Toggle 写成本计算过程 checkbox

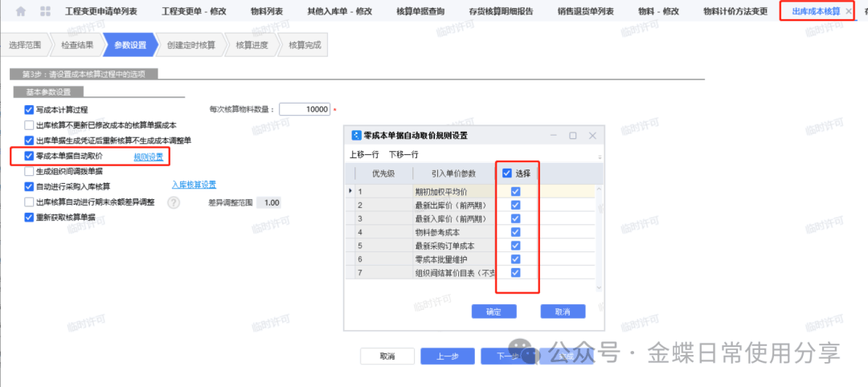tap(30, 109)
